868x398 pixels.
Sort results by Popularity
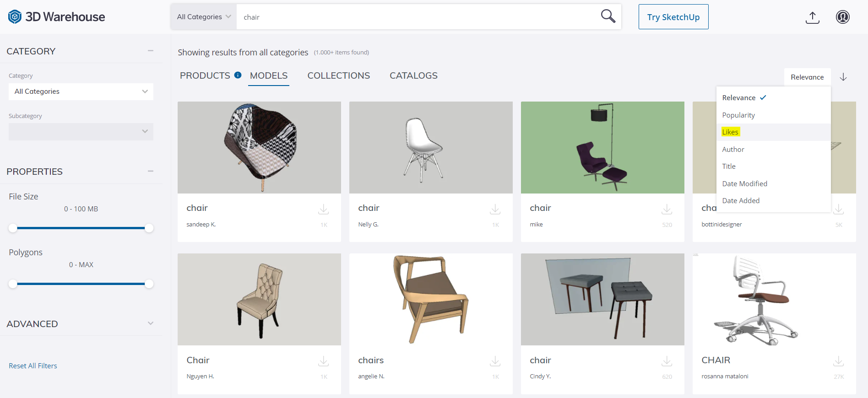click(773, 115)
